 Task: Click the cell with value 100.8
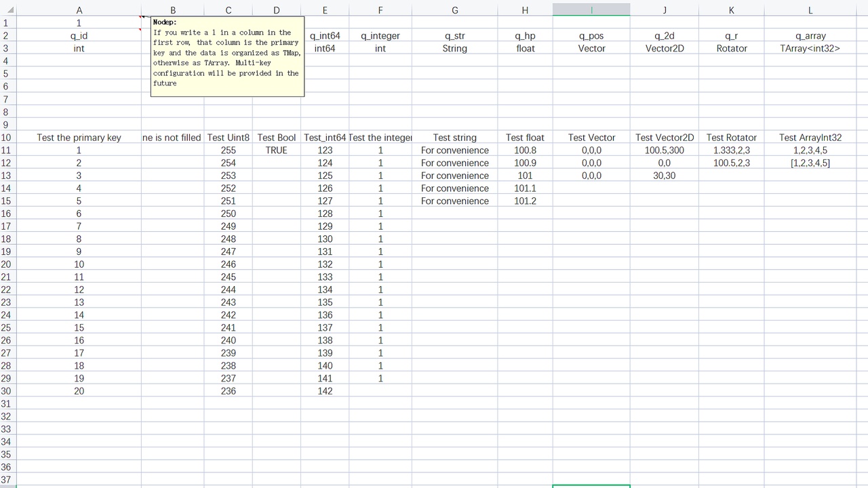point(525,150)
